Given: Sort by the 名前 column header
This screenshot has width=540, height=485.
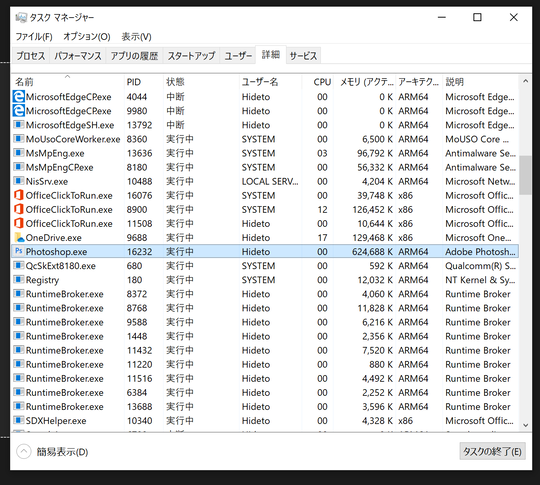Looking at the screenshot, I should click(68, 82).
